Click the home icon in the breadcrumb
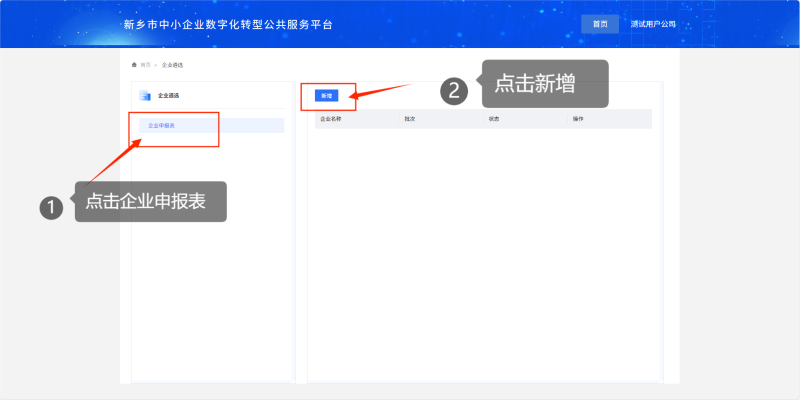The image size is (800, 400). [x=134, y=65]
